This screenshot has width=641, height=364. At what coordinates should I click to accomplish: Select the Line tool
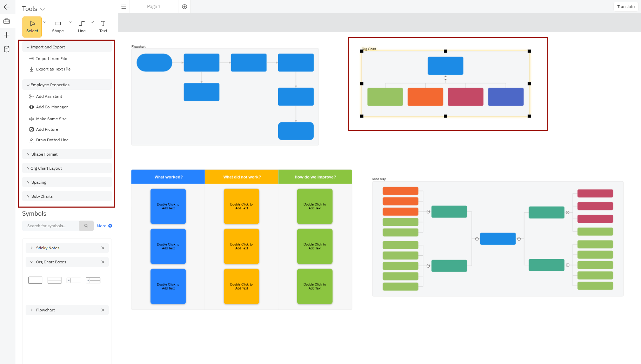tap(81, 27)
